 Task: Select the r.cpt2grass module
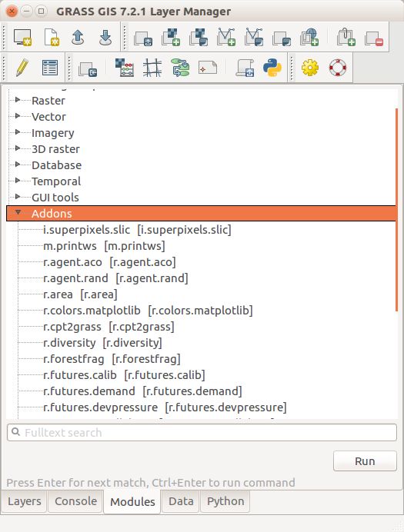tap(109, 327)
